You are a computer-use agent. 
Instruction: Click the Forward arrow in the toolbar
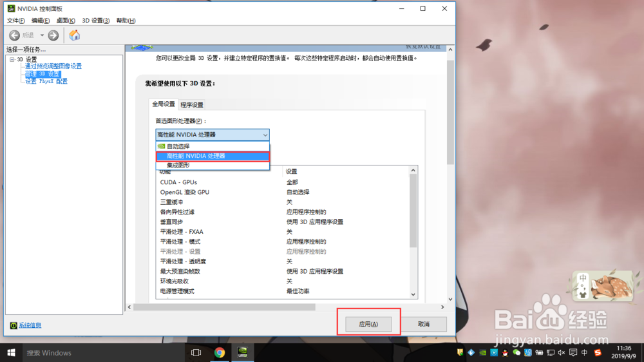[53, 35]
